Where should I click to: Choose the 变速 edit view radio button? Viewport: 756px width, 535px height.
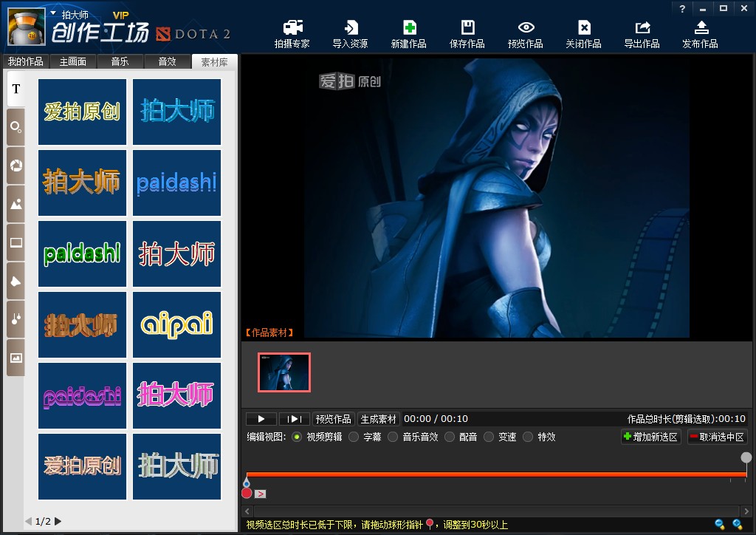click(489, 437)
